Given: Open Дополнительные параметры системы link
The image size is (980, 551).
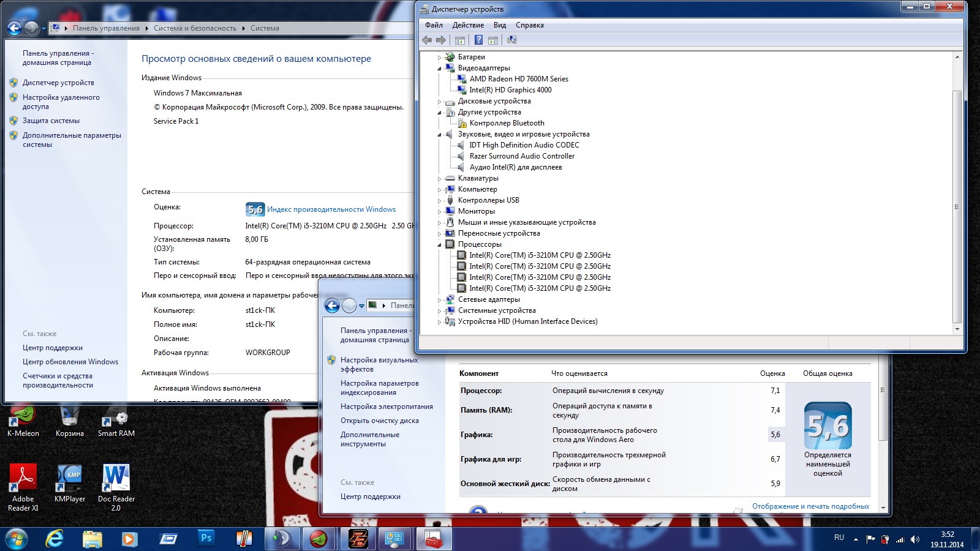Looking at the screenshot, I should (72, 140).
